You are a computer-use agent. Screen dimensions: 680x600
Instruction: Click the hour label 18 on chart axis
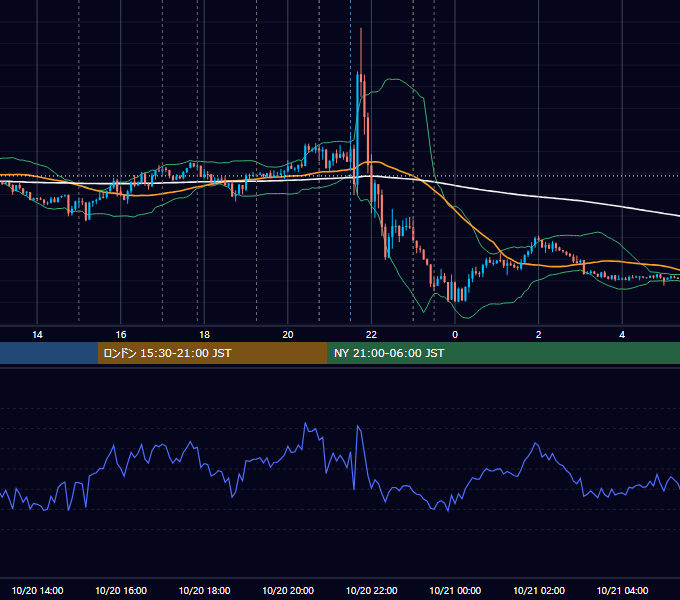(204, 335)
